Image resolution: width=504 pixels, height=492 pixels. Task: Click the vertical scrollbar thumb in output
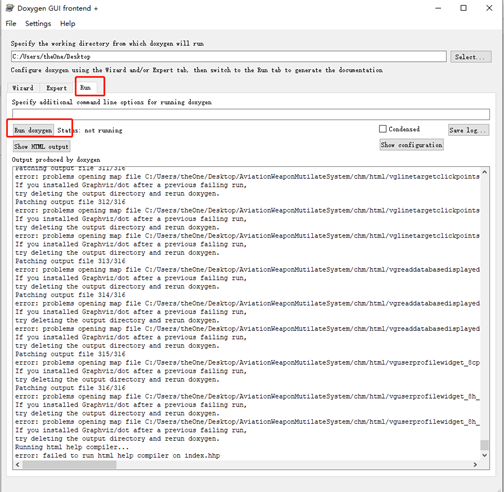tap(485, 445)
